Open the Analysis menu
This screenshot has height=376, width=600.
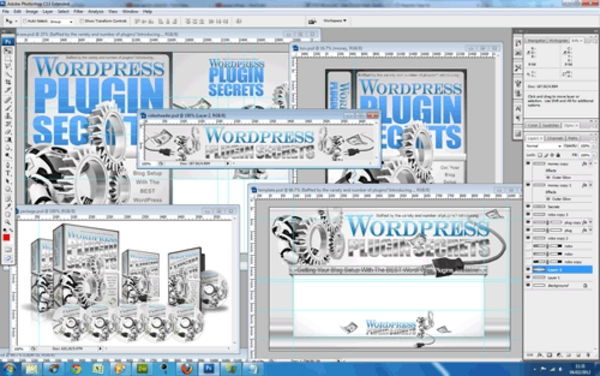click(96, 11)
